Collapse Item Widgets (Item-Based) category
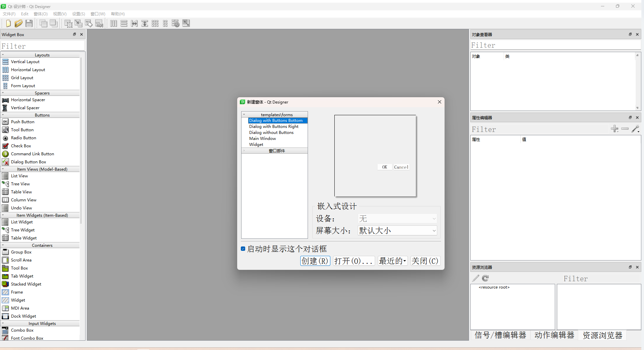This screenshot has height=350, width=644. click(x=3, y=215)
